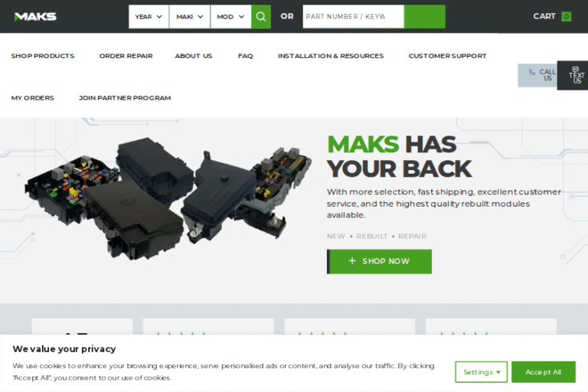Image resolution: width=588 pixels, height=392 pixels.
Task: Click the Call Us phone icon
Action: pos(532,72)
